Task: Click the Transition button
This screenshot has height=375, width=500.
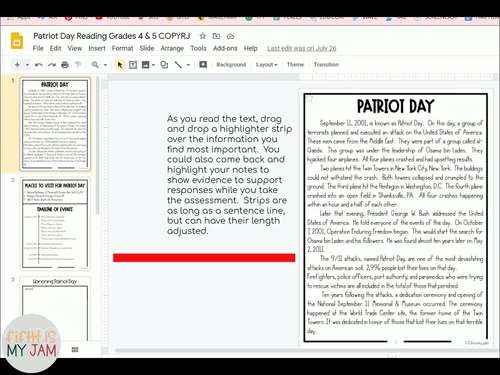Action: pyautogui.click(x=326, y=65)
